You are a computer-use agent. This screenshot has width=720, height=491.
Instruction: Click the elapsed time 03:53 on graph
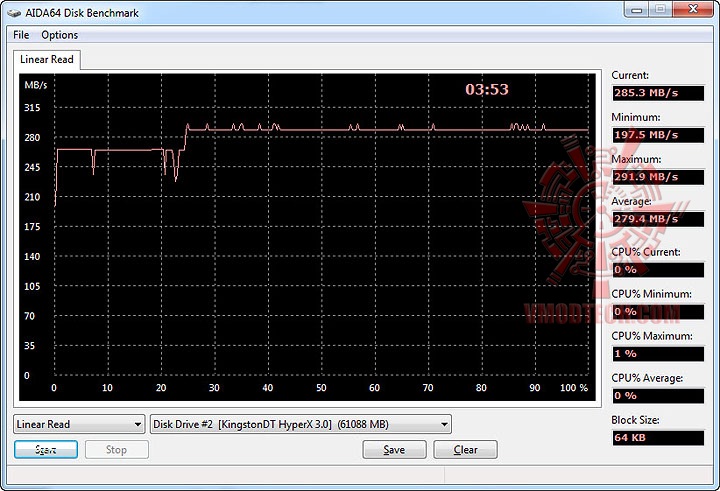(487, 89)
